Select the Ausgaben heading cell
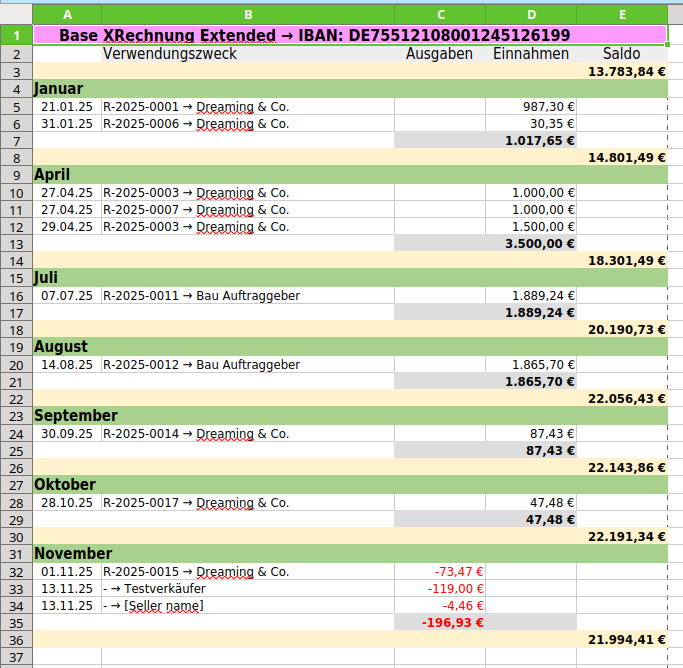The height and width of the screenshot is (668, 683). pyautogui.click(x=439, y=54)
